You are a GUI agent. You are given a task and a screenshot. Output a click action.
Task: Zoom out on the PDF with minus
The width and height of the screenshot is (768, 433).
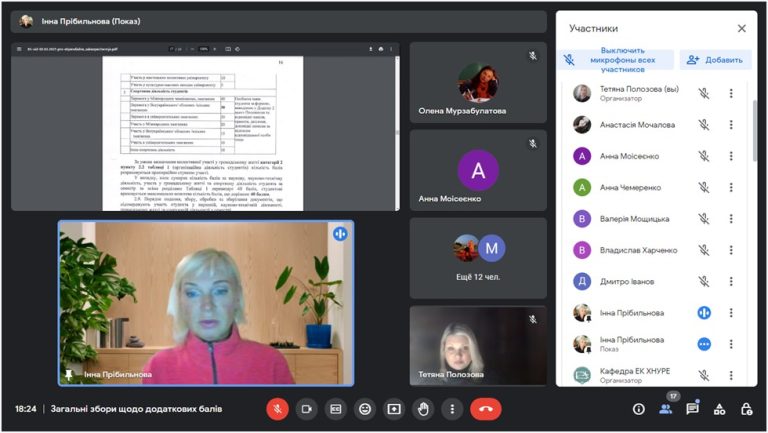(x=192, y=49)
